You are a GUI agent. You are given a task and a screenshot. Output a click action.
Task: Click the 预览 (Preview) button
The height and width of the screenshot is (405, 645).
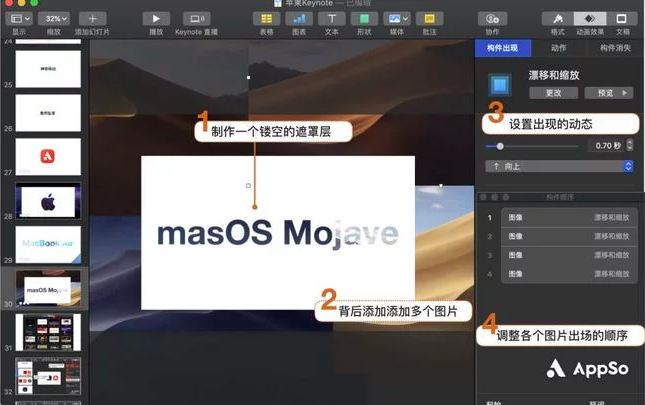tap(609, 93)
